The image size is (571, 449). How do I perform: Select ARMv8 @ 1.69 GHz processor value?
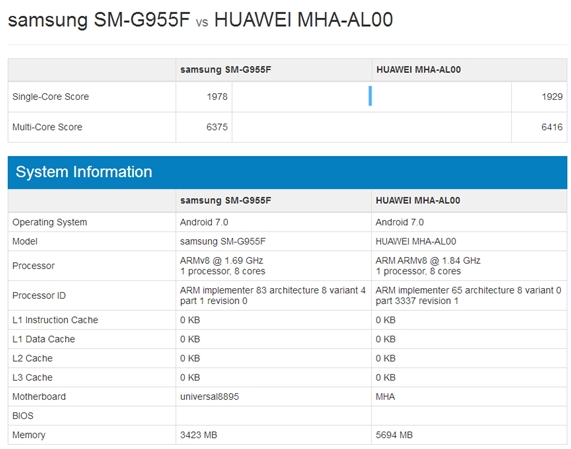222,260
